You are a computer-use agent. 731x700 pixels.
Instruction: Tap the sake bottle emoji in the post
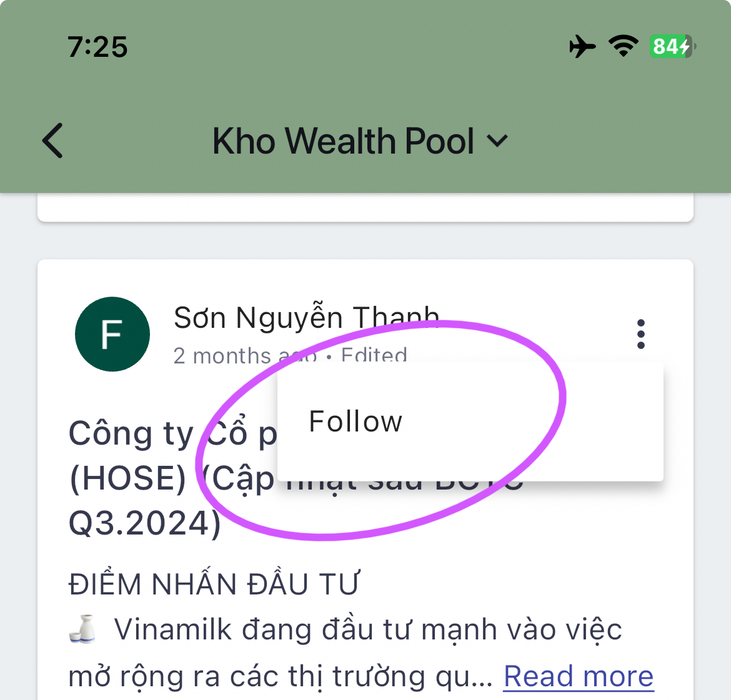(82, 629)
